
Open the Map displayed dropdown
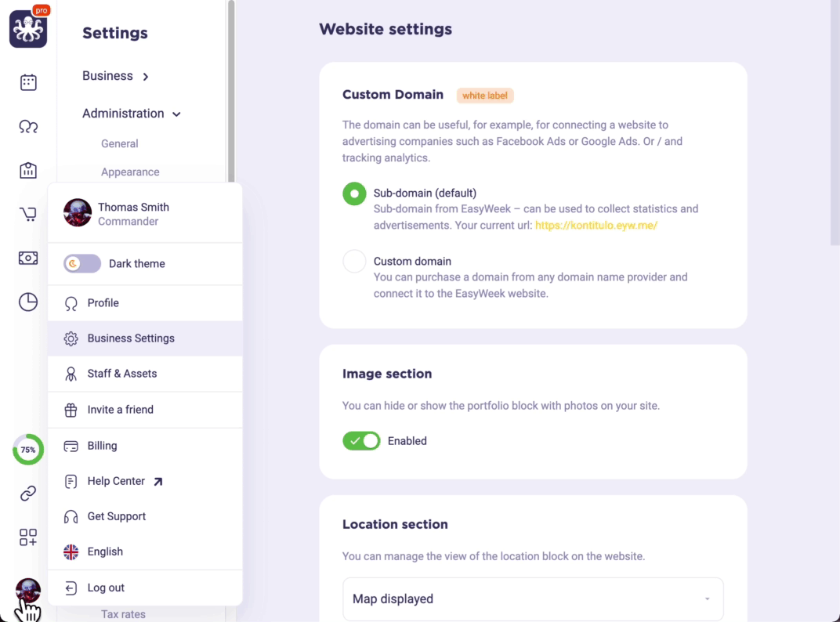click(x=533, y=599)
